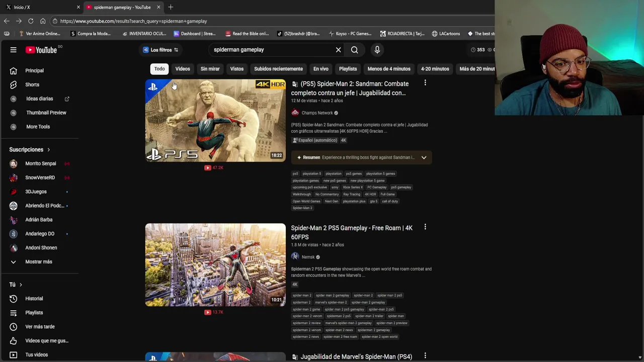Open the YouTube hamburger guide menu
Viewport: 644px width, 362px height.
(x=14, y=50)
